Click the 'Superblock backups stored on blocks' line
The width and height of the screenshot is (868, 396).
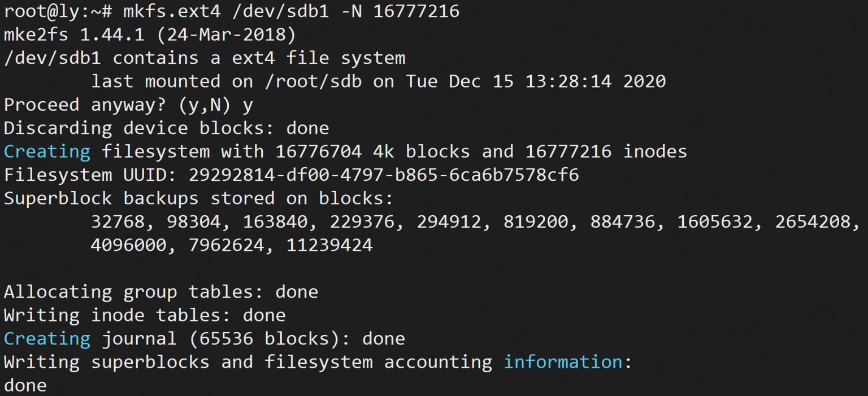tap(198, 198)
